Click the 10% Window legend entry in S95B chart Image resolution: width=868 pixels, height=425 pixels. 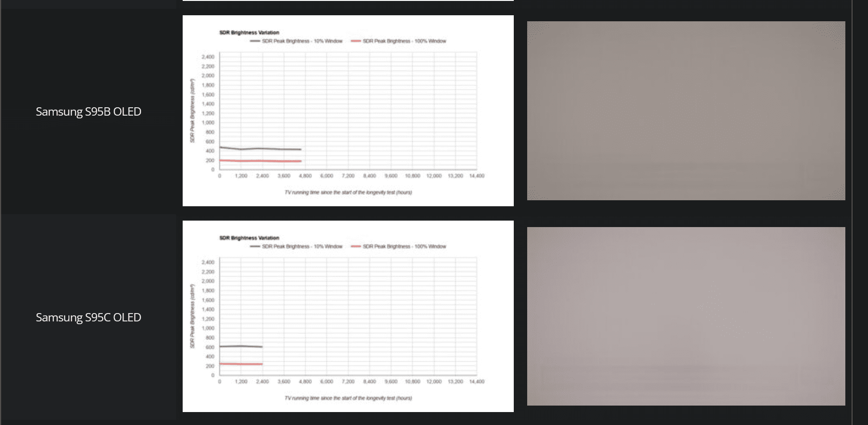[x=296, y=41]
